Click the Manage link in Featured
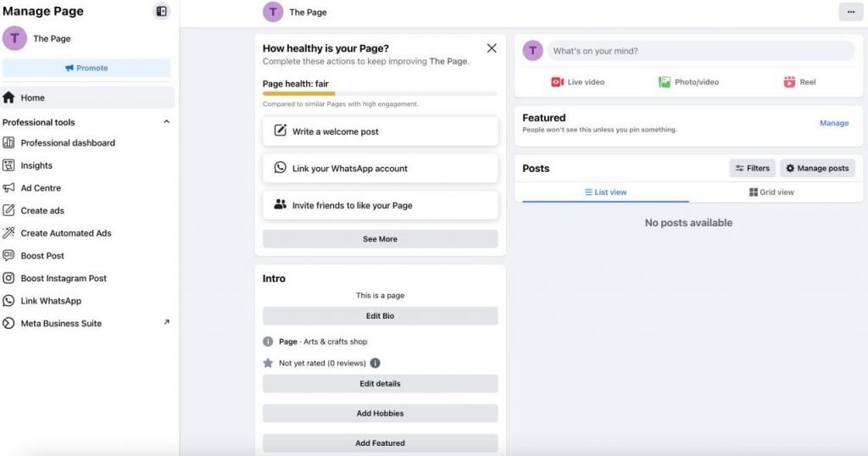868x456 pixels. [834, 124]
